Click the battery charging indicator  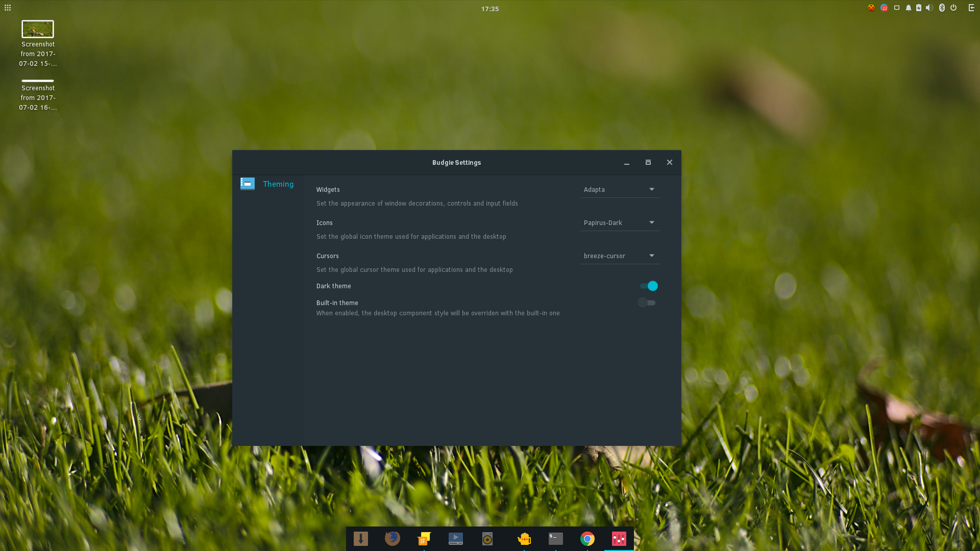(919, 8)
